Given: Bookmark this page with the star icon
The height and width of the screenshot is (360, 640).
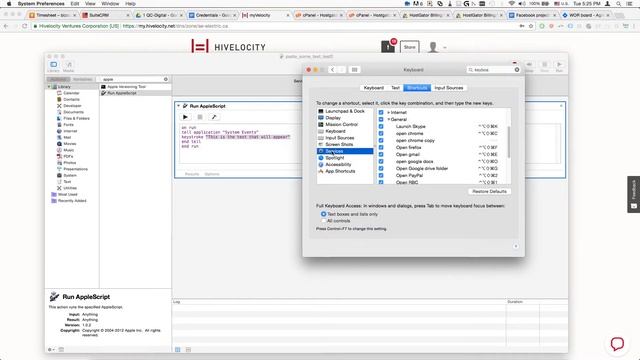Looking at the screenshot, I should coord(531,26).
